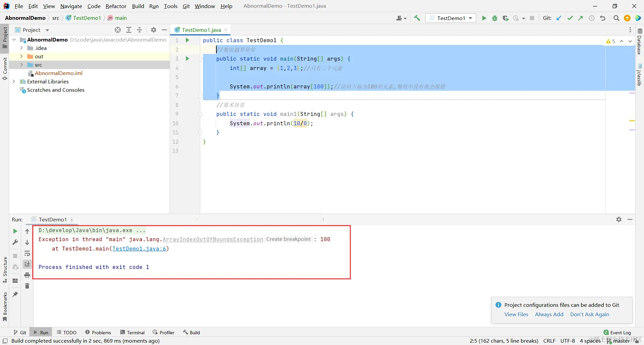Toggle the Structure tool window sidebar button
This screenshot has height=345, width=644.
coord(5,270)
